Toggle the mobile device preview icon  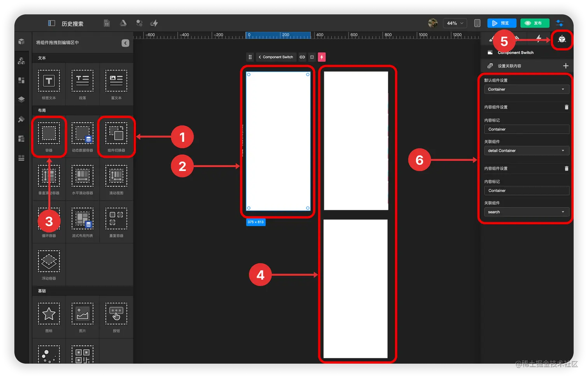pos(477,23)
